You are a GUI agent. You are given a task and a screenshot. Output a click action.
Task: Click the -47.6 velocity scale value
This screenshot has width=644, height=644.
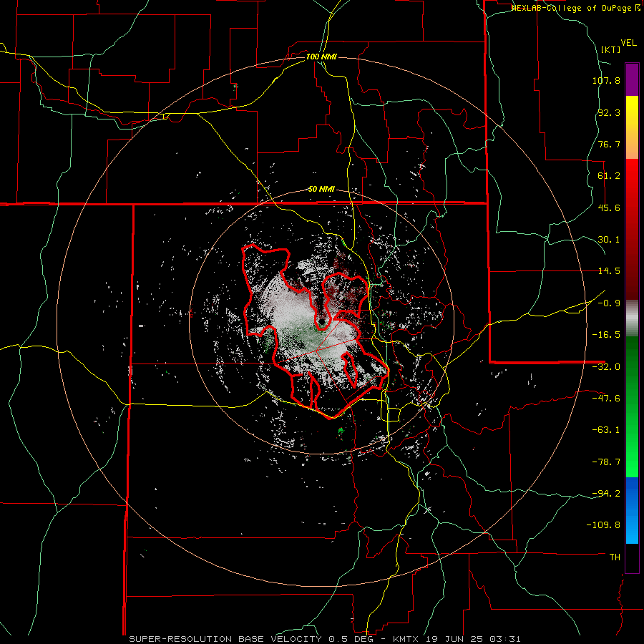606,399
